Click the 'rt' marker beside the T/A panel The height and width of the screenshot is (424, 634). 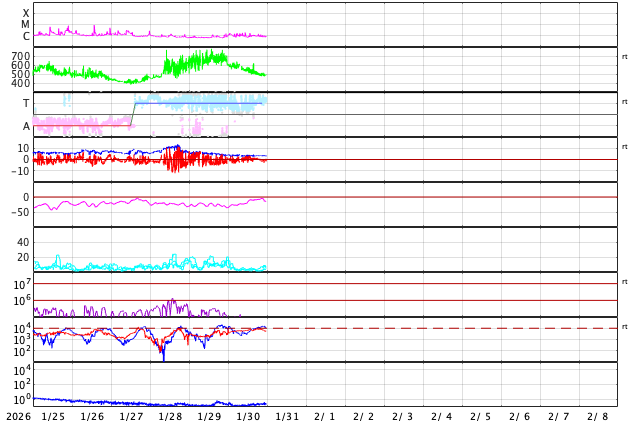pos(624,102)
